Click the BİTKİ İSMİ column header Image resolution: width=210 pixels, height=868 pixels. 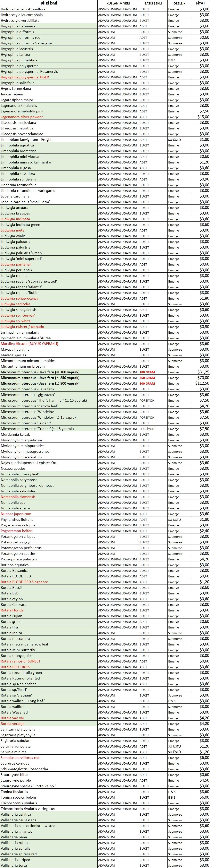point(48,3)
